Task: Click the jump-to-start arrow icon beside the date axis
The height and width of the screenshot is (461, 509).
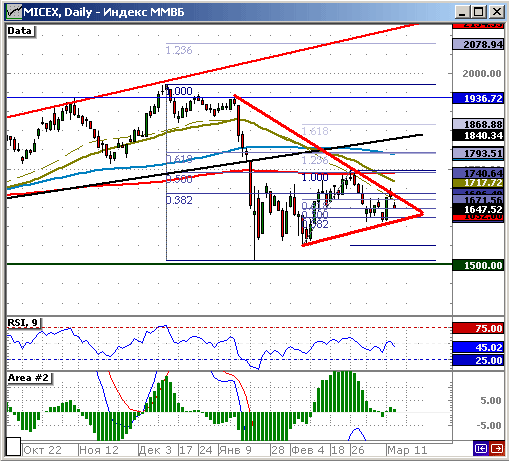Action: pyautogui.click(x=480, y=449)
